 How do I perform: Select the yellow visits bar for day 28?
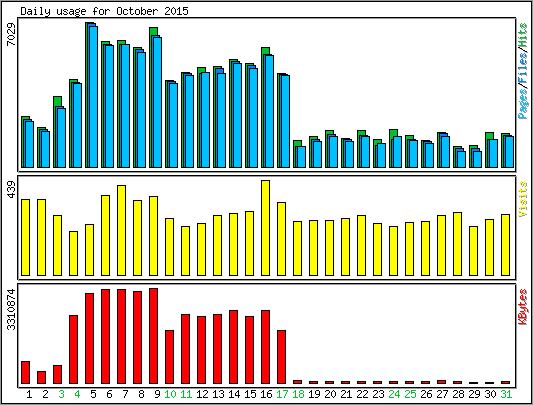point(457,244)
